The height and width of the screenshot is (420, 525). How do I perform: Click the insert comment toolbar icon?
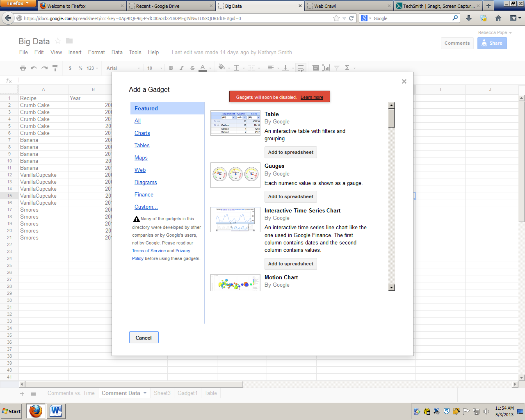(x=315, y=68)
